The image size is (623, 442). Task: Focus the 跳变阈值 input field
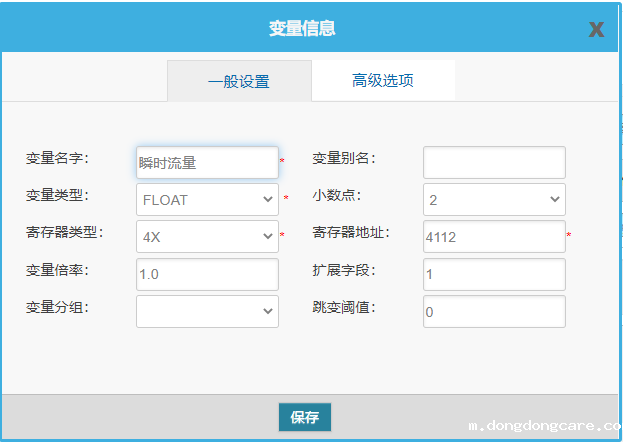point(494,311)
